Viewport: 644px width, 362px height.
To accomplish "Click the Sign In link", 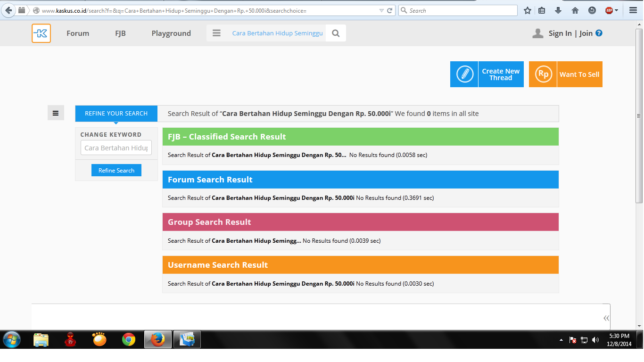I will pos(560,33).
